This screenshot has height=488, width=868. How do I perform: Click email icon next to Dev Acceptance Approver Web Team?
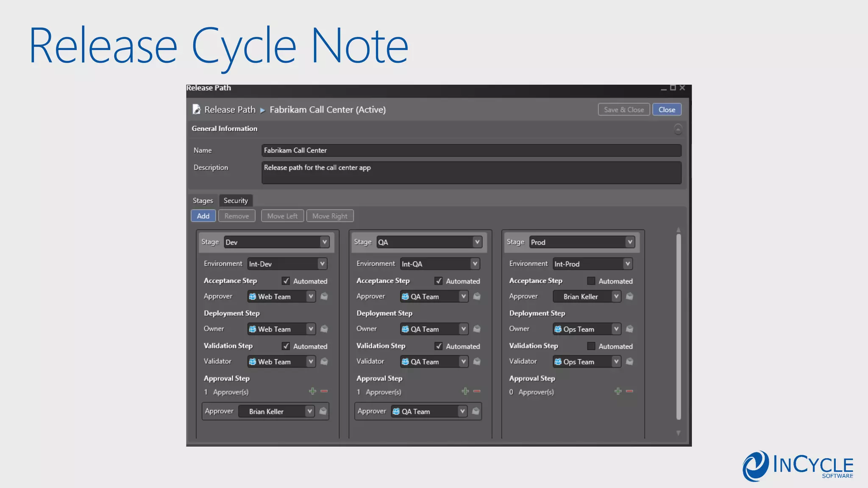point(324,296)
